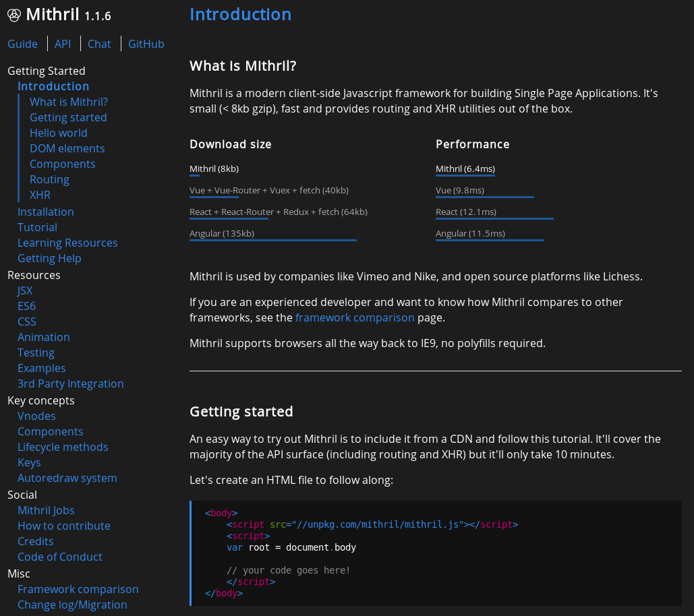Click the React (12.1ms) label

466,212
